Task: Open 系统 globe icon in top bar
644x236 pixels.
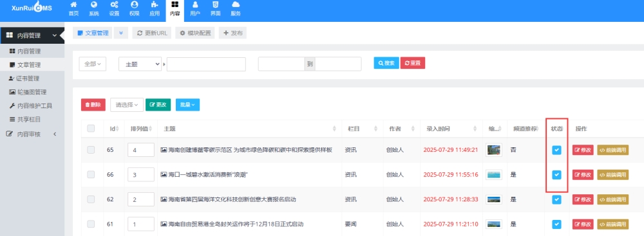Action: pyautogui.click(x=93, y=9)
